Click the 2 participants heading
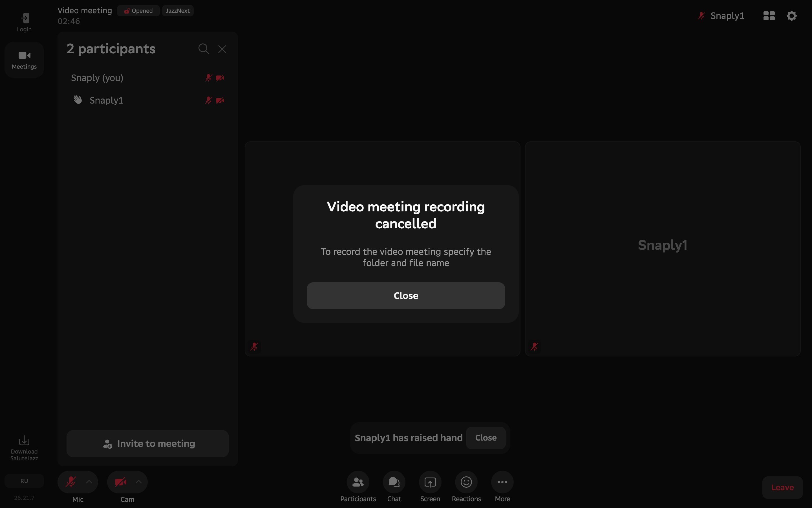812x508 pixels. 111,49
